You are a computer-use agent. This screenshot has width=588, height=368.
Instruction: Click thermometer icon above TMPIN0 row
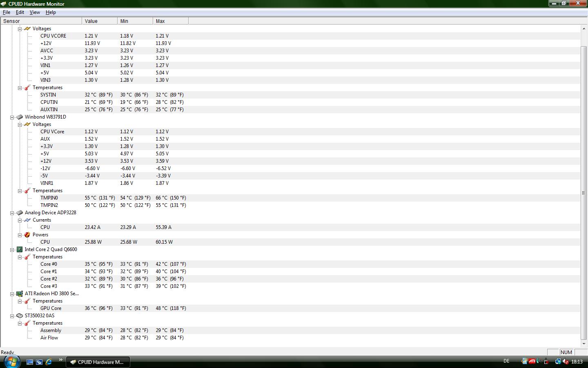(27, 191)
